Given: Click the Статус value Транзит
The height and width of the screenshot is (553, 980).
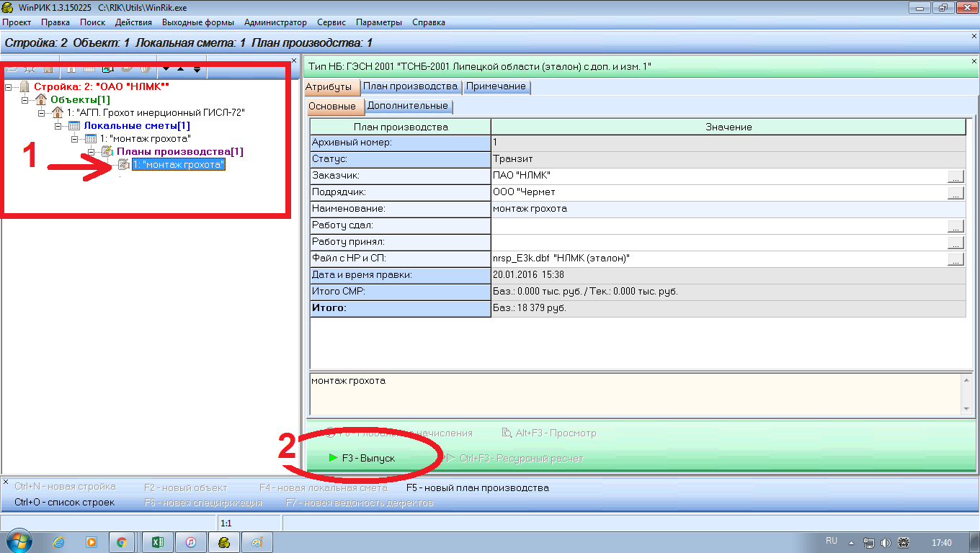Looking at the screenshot, I should pos(728,159).
